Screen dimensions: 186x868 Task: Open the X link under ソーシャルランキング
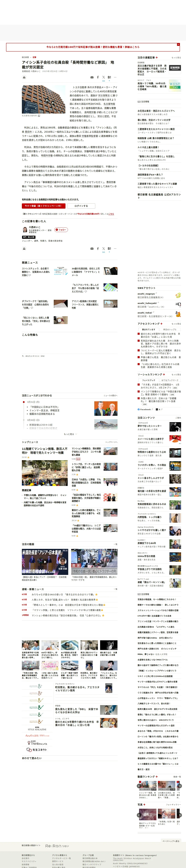pos(159,409)
